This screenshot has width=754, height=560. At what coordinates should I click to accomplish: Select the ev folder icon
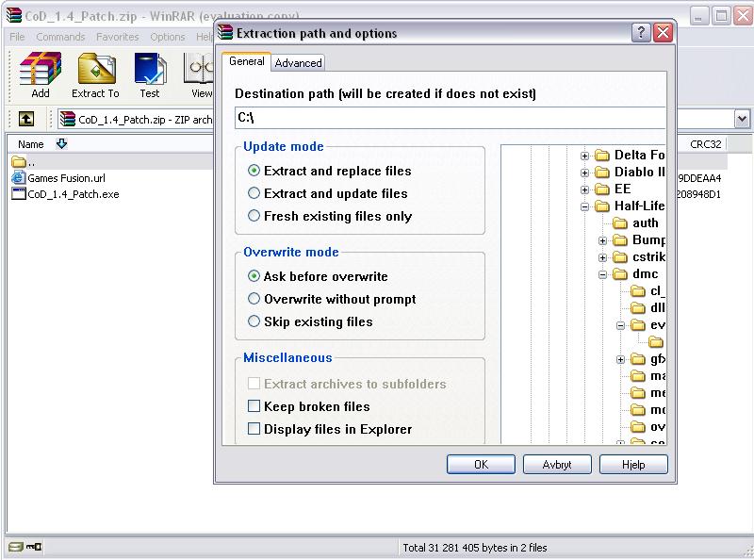(x=638, y=325)
